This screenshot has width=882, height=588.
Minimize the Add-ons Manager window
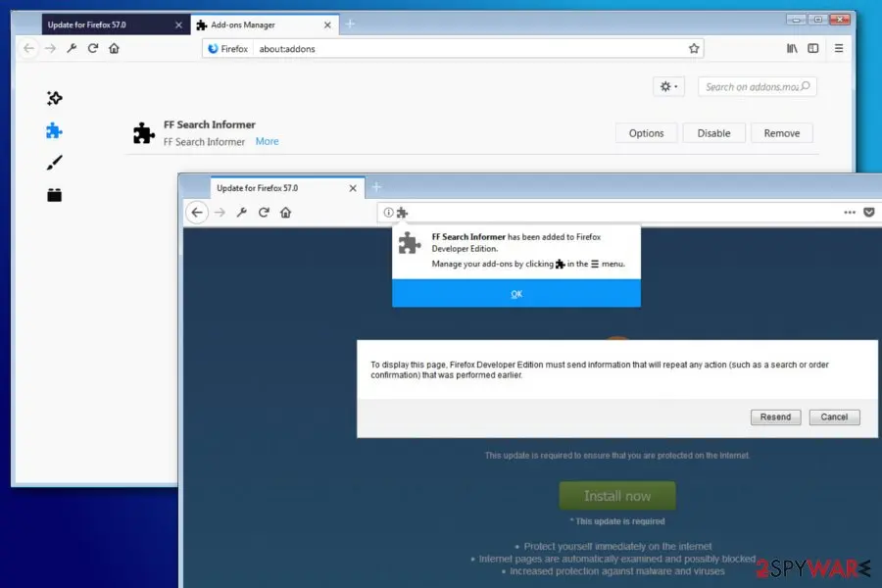click(x=796, y=20)
